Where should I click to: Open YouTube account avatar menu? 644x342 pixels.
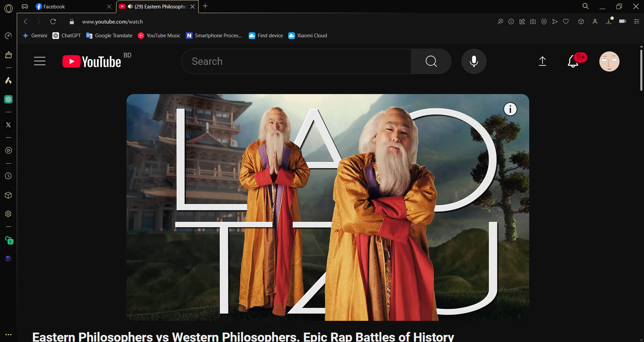(x=609, y=61)
